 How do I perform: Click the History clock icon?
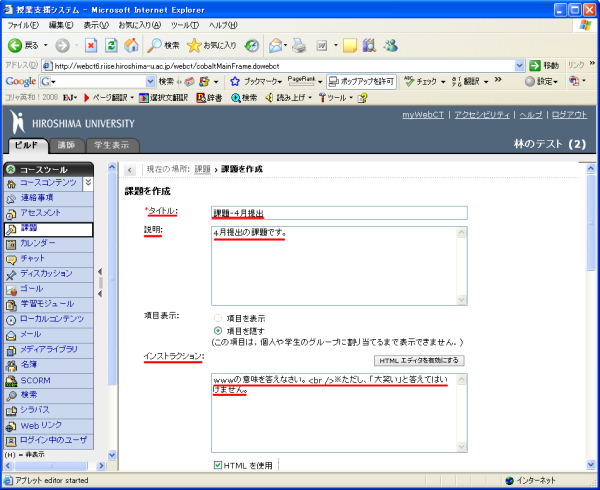coord(252,46)
